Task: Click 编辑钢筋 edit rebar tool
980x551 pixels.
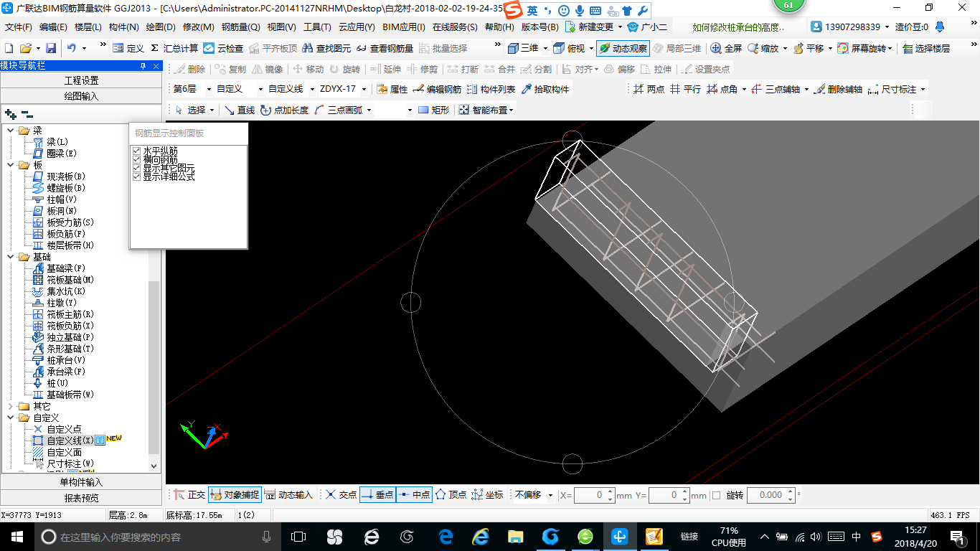Action: (437, 89)
